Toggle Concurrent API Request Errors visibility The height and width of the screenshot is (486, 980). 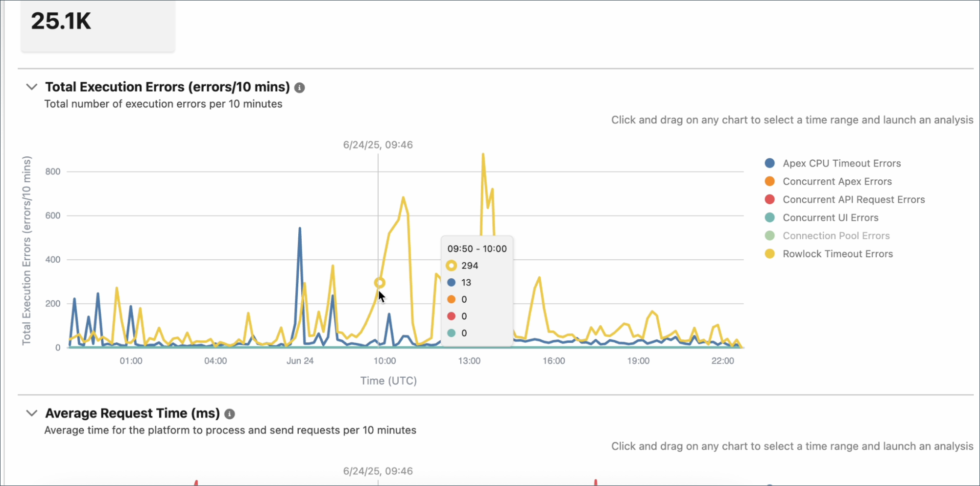pos(770,199)
